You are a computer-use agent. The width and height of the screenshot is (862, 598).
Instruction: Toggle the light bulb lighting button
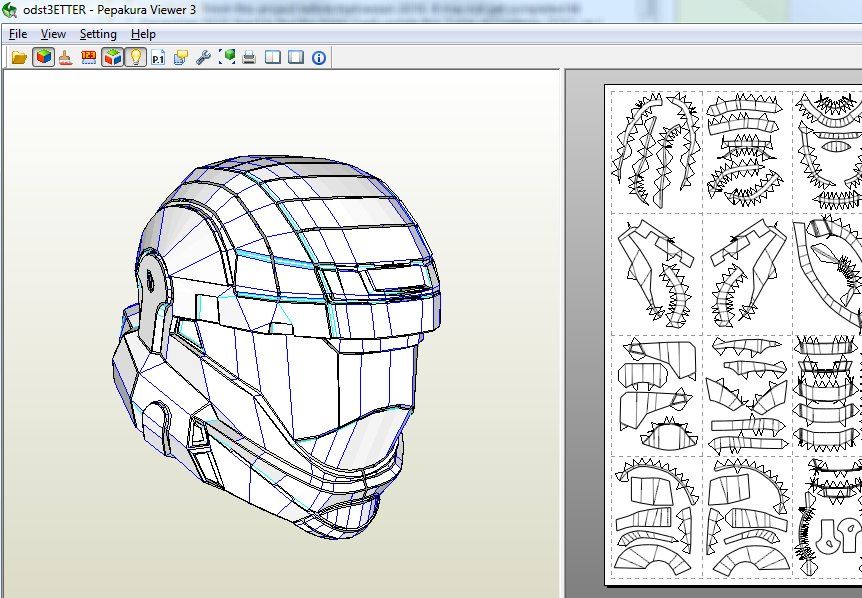coord(134,57)
